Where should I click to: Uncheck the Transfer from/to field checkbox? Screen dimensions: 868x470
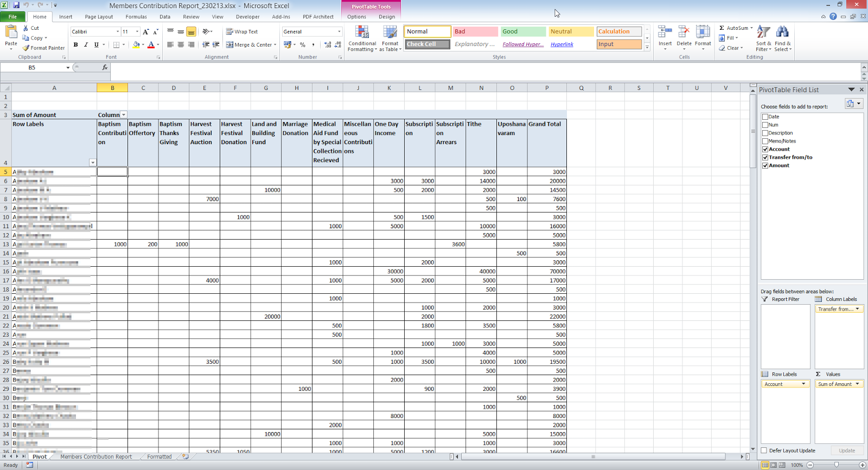765,157
